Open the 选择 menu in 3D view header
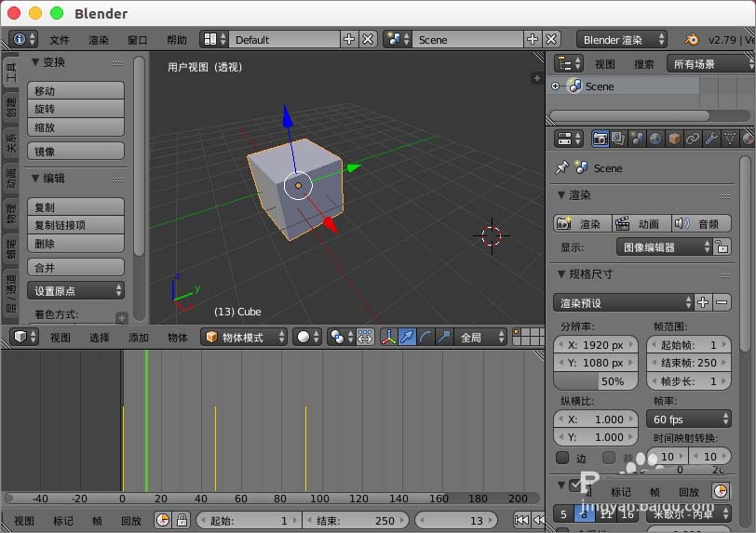The width and height of the screenshot is (756, 533). coord(100,338)
